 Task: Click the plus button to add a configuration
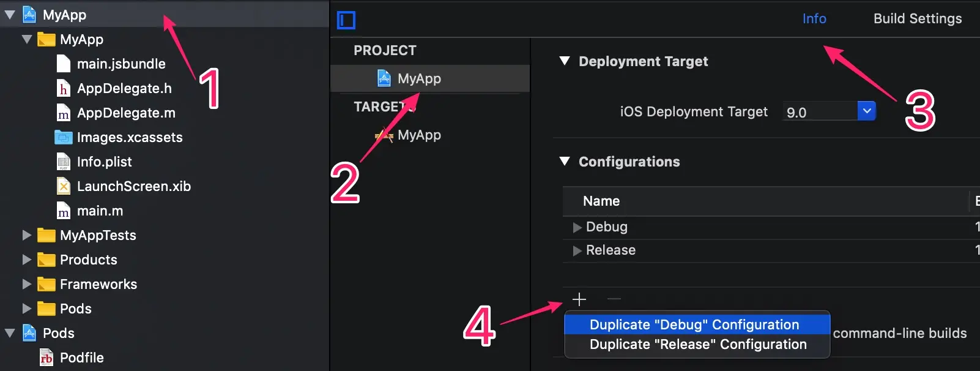579,299
